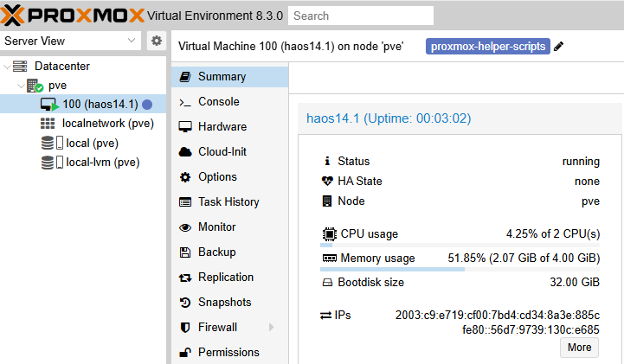
Task: Click the Backup floppy icon
Action: tap(185, 252)
